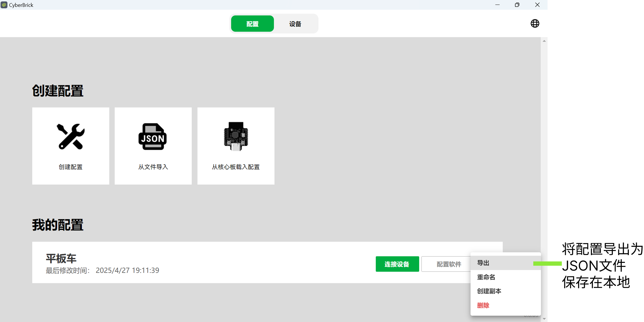Select 创建副本 menu entry
This screenshot has width=644, height=322.
click(505, 291)
